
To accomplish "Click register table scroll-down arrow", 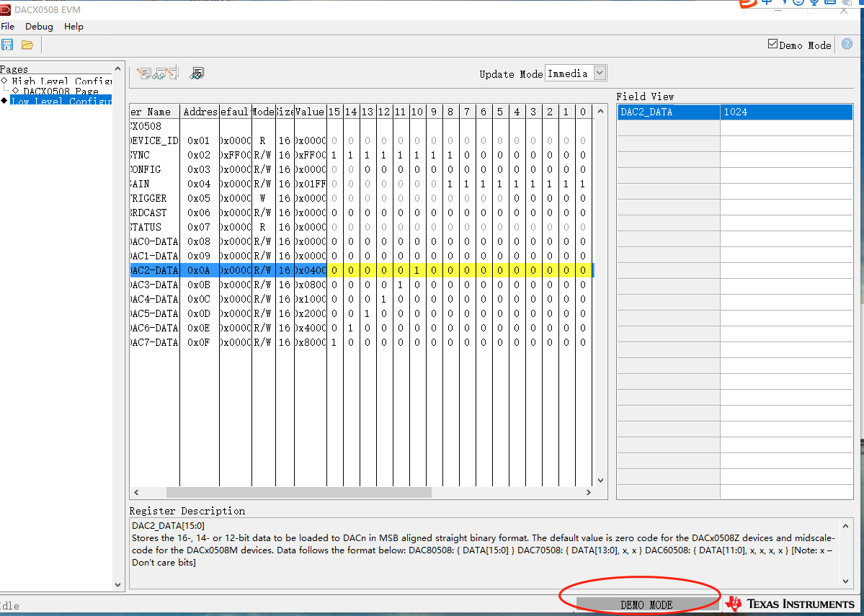I will (x=600, y=481).
